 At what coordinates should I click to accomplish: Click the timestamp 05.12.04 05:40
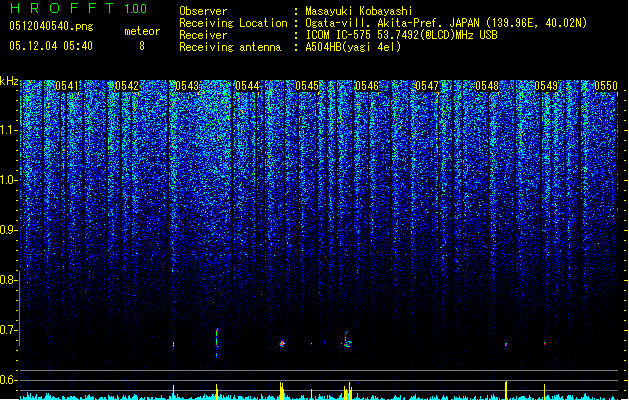pyautogui.click(x=51, y=46)
